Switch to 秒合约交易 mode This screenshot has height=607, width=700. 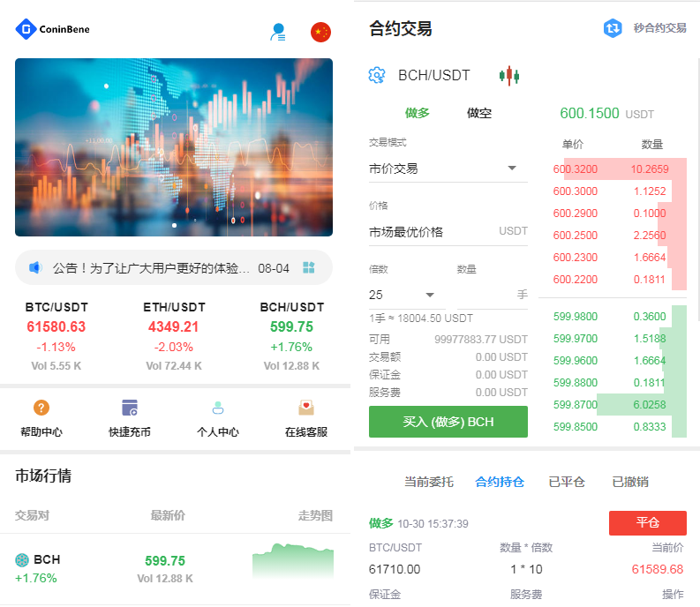point(645,28)
